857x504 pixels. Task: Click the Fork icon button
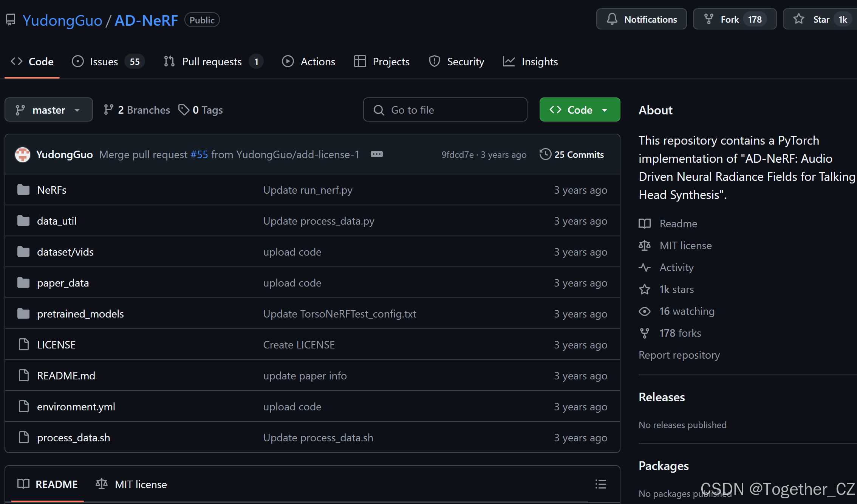709,19
